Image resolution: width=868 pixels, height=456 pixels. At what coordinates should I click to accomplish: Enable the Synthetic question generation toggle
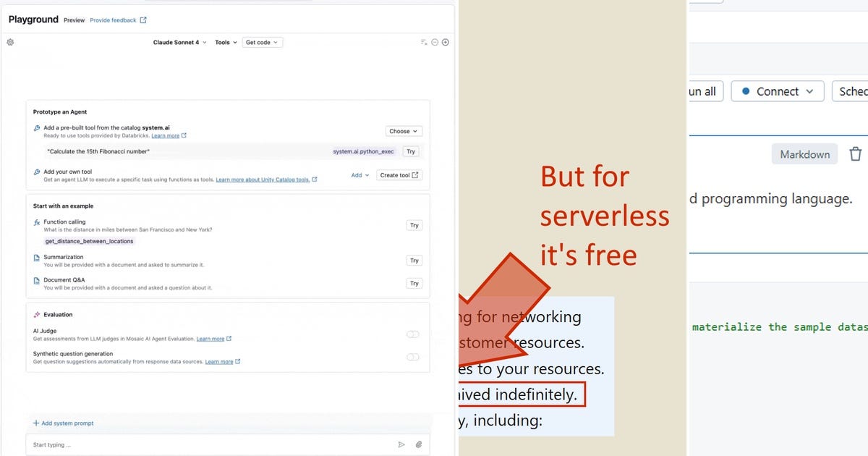[412, 356]
